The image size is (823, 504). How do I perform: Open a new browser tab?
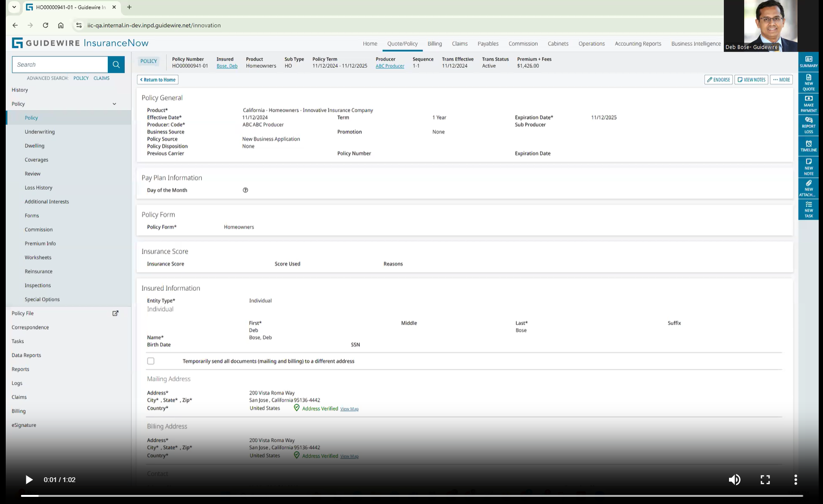pos(129,7)
